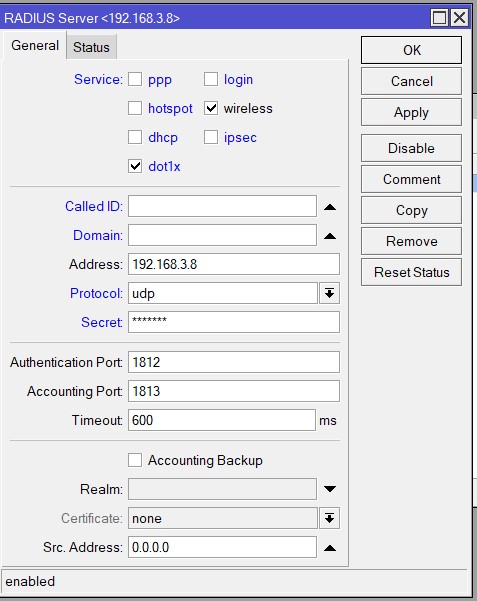Expand the Realm field arrow
The height and width of the screenshot is (601, 477).
(330, 489)
